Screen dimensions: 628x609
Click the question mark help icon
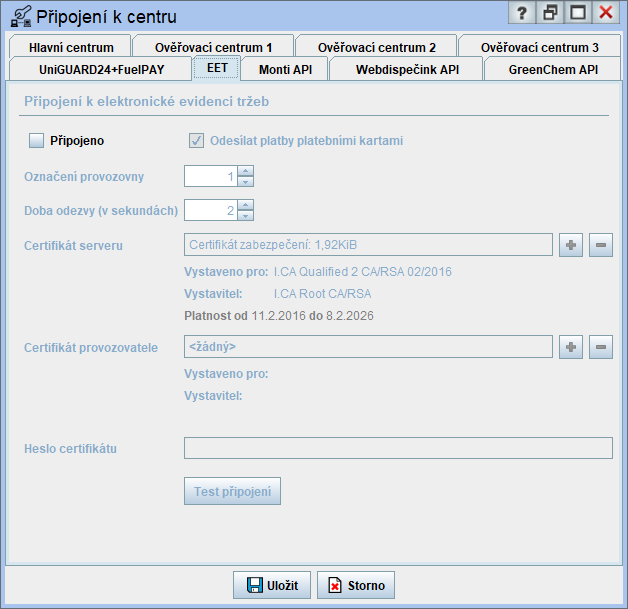coord(521,13)
